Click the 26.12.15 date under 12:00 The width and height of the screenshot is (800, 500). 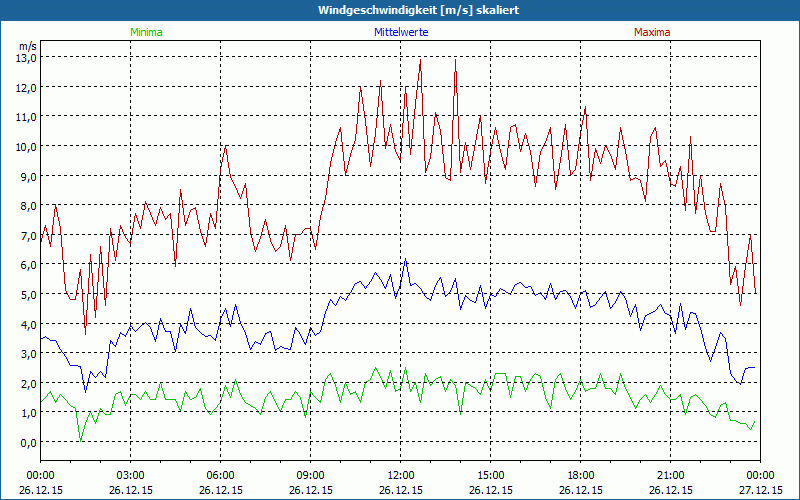[401, 490]
